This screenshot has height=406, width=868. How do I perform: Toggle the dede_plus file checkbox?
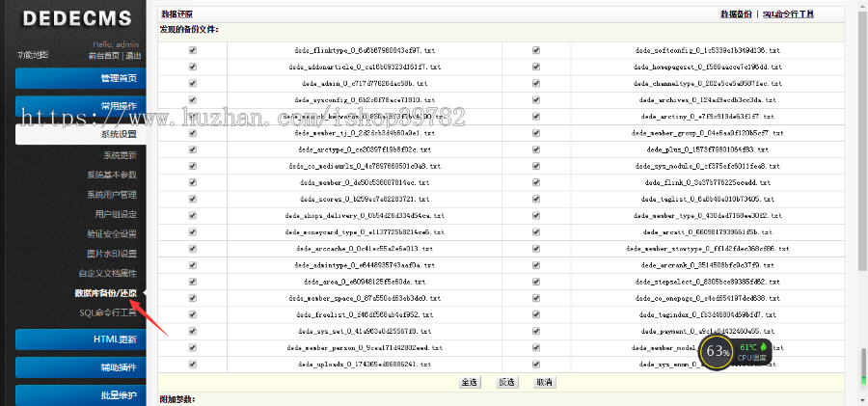536,149
